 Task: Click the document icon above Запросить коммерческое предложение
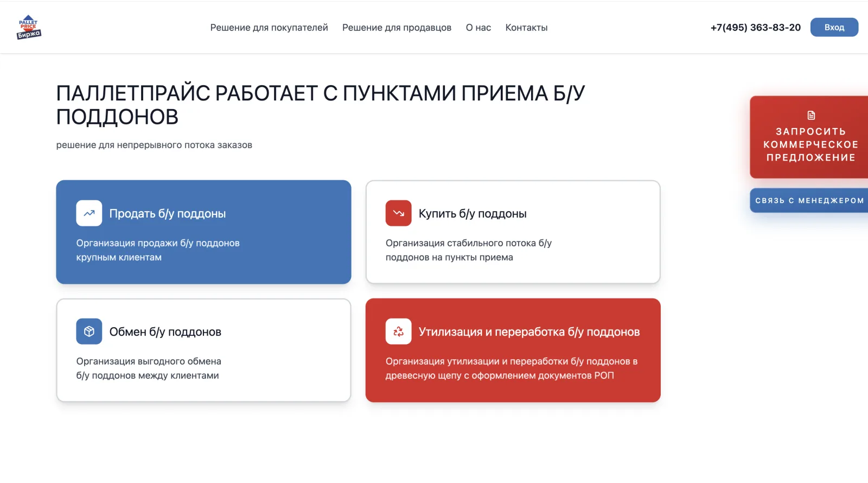pyautogui.click(x=811, y=115)
